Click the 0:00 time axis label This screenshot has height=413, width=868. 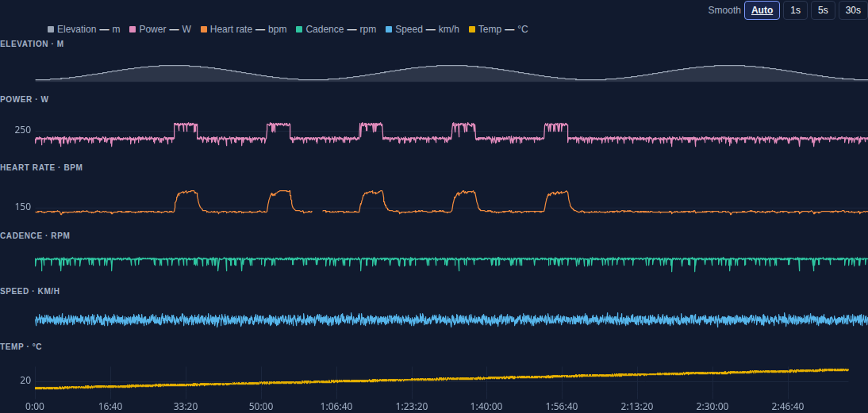tap(36, 407)
